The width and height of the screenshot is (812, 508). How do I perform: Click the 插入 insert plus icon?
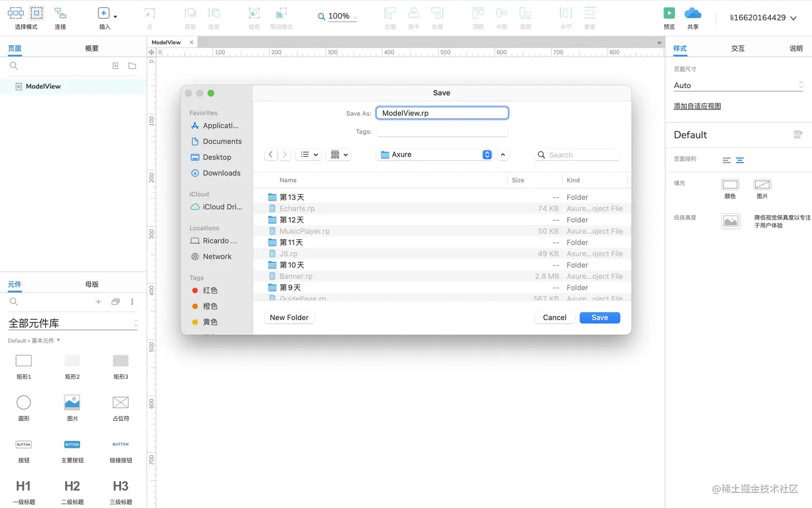[x=104, y=13]
